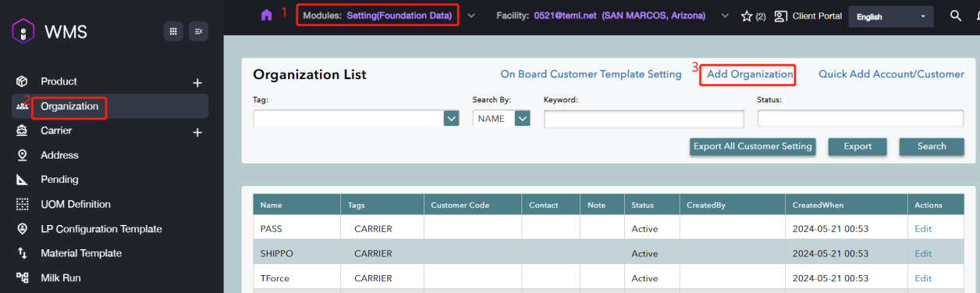Open the apps grid icon beside WMS

[x=173, y=31]
